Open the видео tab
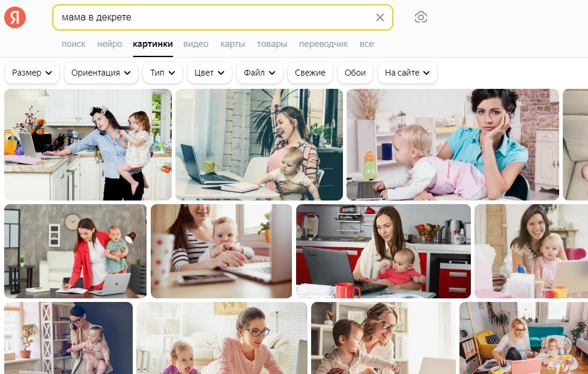The image size is (588, 374). (x=196, y=44)
